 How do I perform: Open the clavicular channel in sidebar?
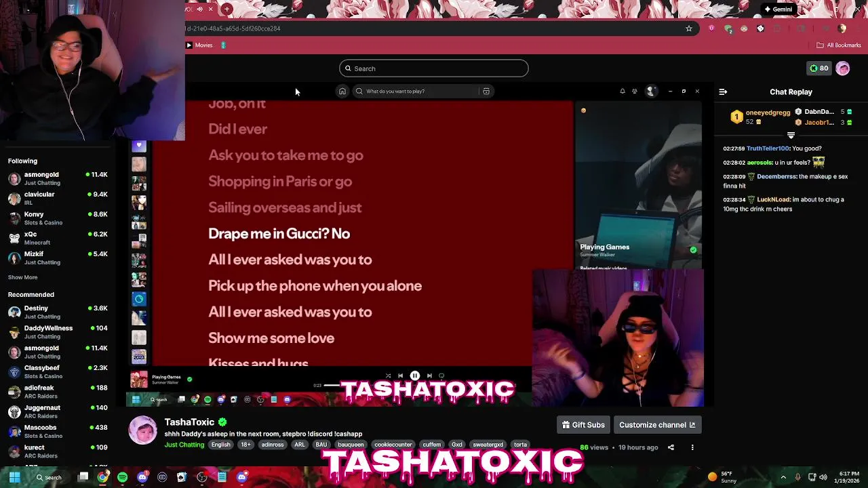coord(58,198)
